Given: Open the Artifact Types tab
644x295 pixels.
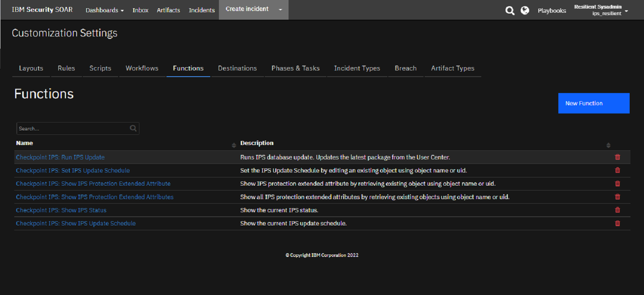Looking at the screenshot, I should coord(453,68).
